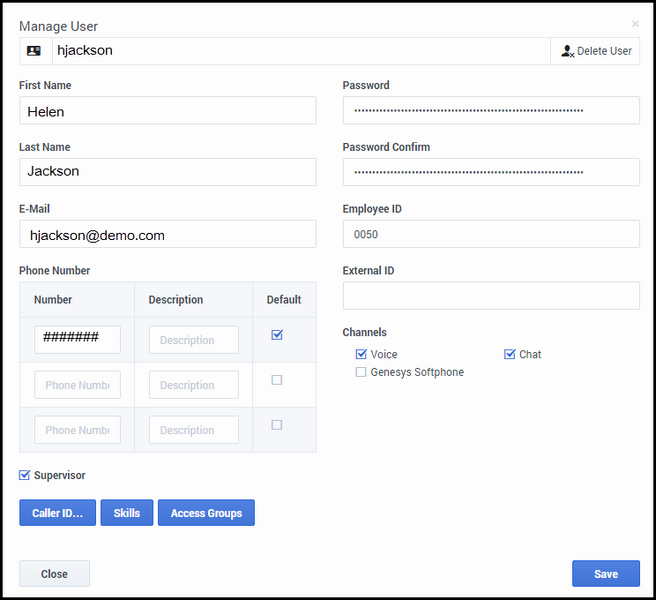The image size is (656, 600).
Task: Check the Default checkbox in second phone row
Action: [277, 380]
